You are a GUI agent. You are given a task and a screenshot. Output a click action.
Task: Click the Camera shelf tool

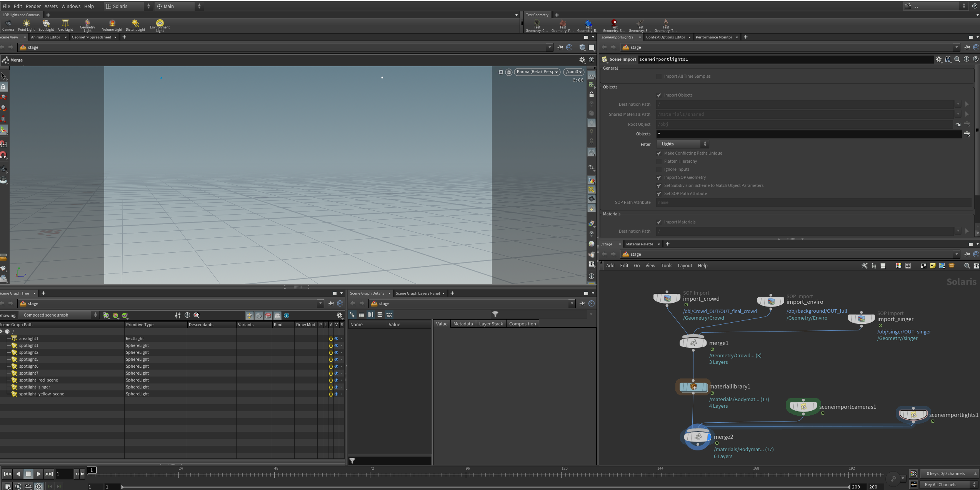coord(8,25)
